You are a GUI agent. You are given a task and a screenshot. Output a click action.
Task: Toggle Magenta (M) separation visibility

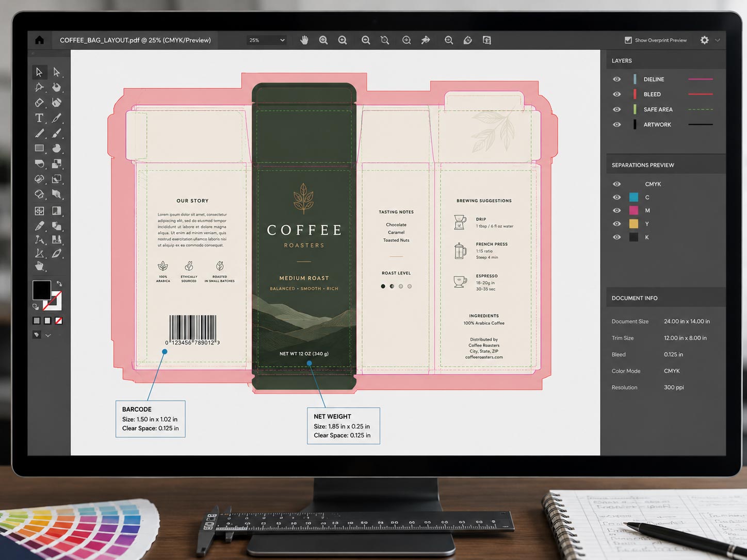click(x=616, y=210)
